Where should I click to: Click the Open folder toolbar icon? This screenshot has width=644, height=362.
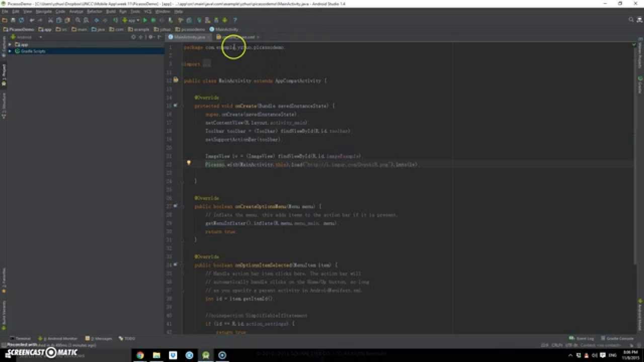tap(5, 20)
